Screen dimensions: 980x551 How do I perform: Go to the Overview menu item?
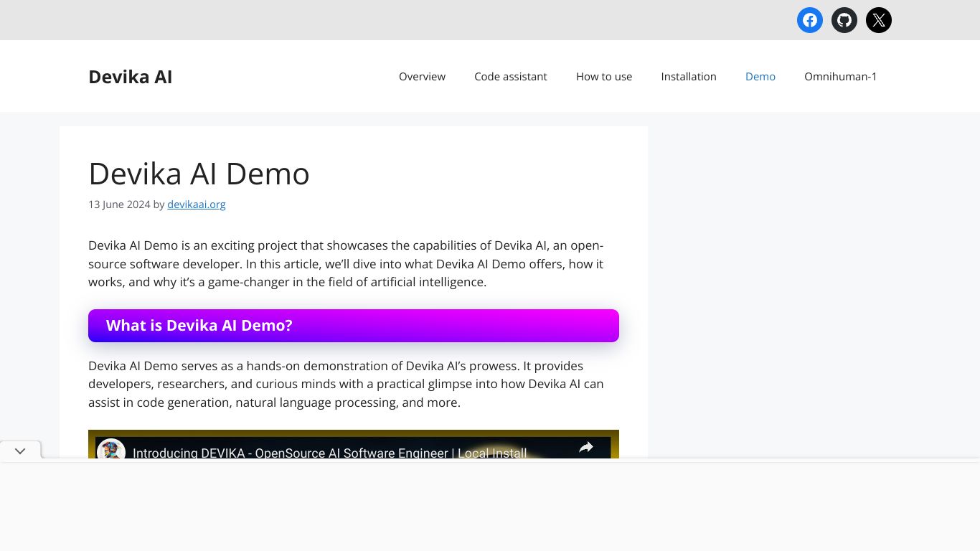(x=422, y=77)
